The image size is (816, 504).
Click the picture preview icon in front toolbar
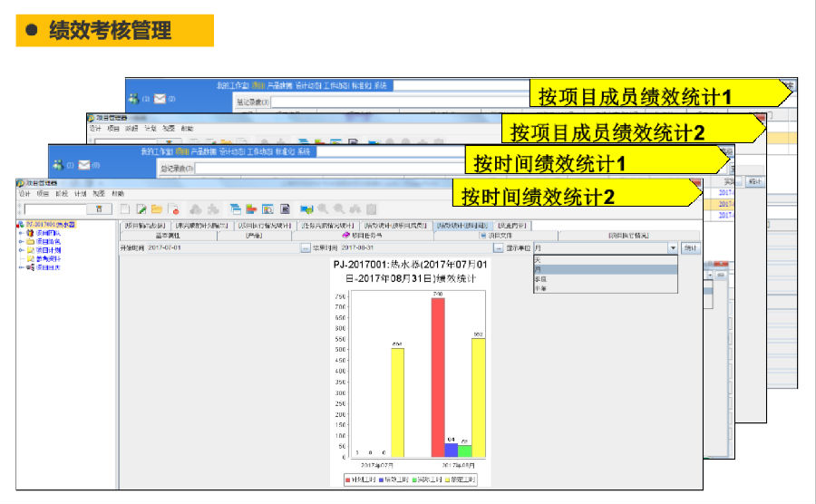tap(267, 209)
